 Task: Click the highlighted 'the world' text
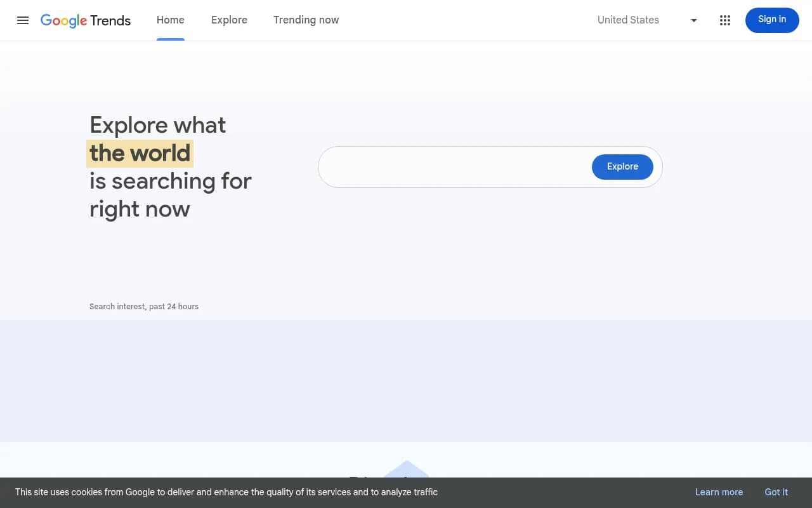click(x=140, y=152)
